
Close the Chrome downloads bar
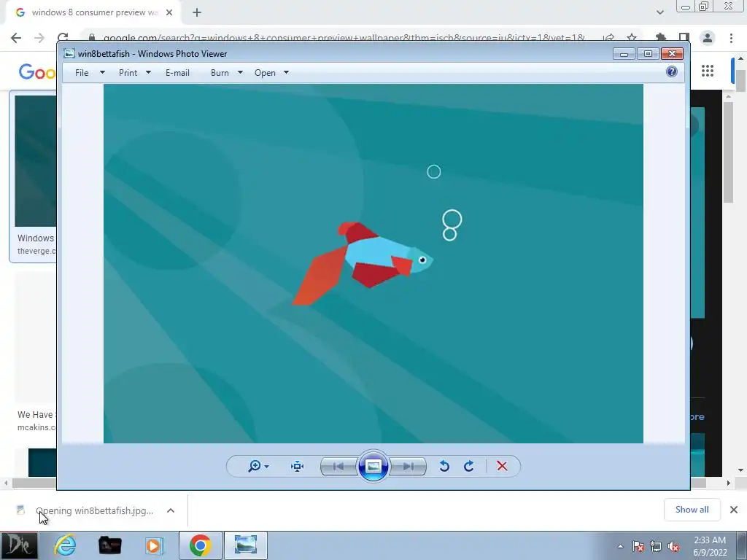pyautogui.click(x=734, y=510)
